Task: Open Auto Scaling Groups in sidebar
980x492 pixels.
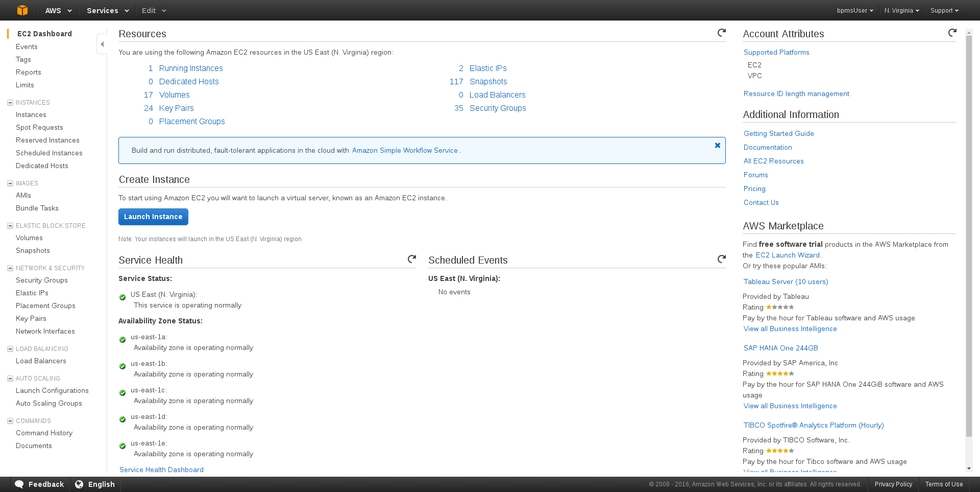Action: coord(49,403)
